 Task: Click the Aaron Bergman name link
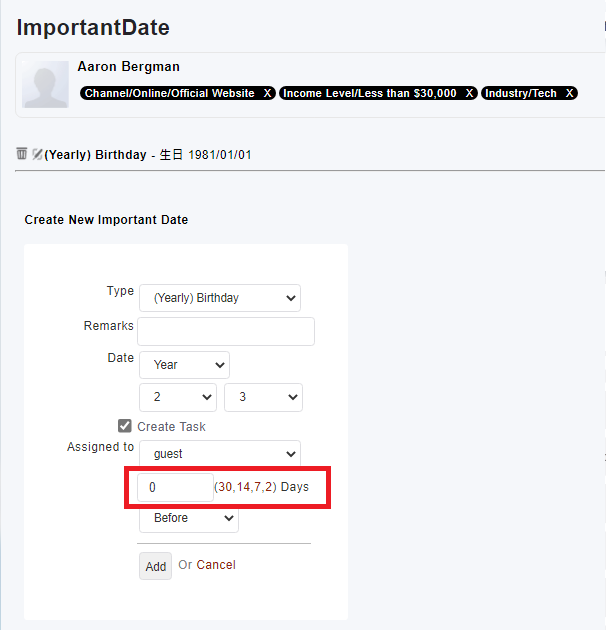[x=129, y=67]
